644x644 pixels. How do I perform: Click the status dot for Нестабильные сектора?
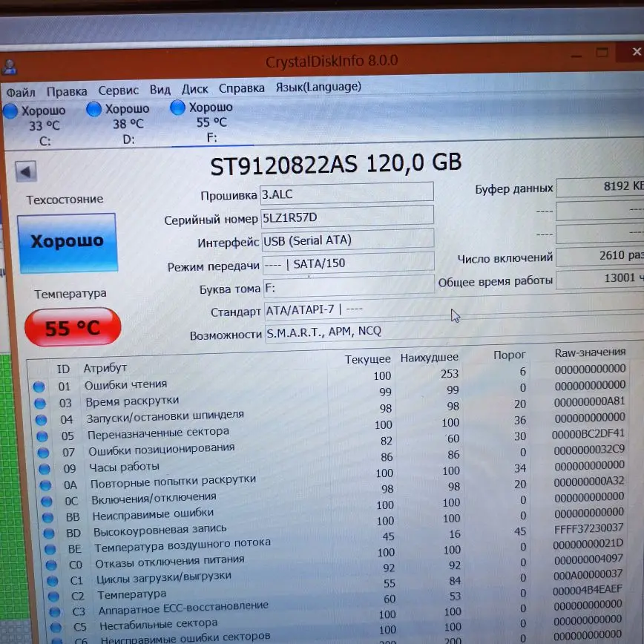pos(56,627)
